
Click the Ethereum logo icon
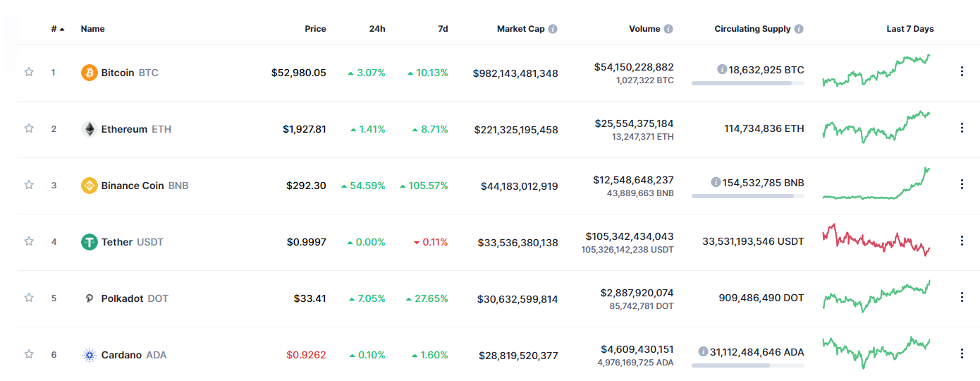[x=90, y=129]
